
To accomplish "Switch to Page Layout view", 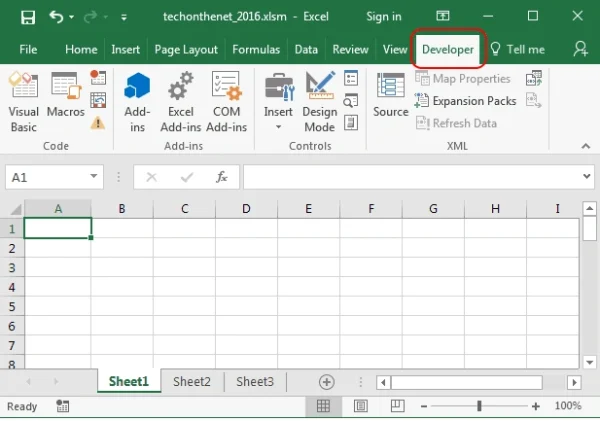I will [x=361, y=406].
